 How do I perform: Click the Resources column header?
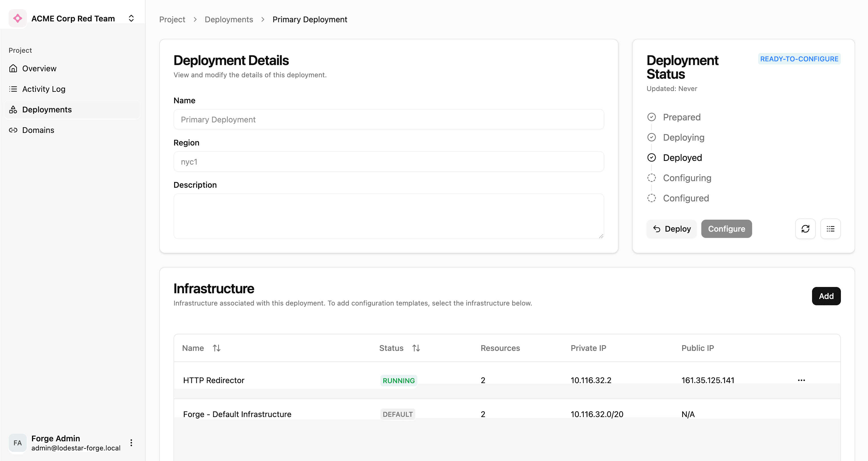(x=500, y=348)
